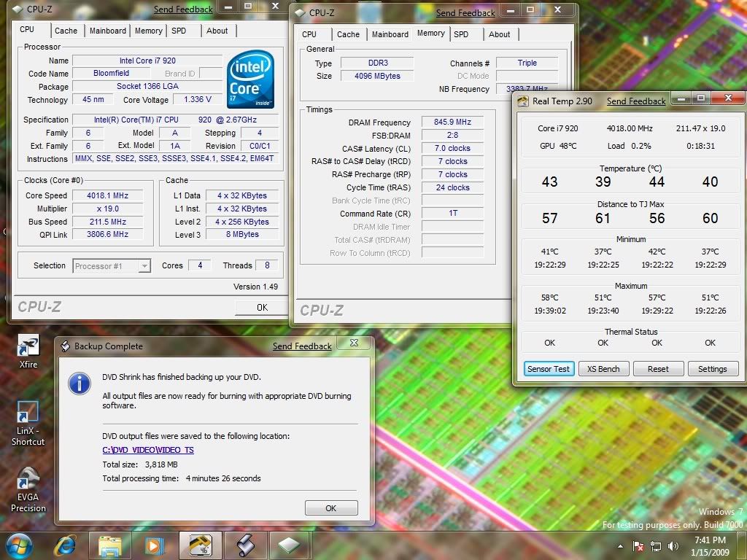Screen dimensions: 747x560
Task: Click title icon of CPU-Z processor window
Action: (x=18, y=9)
